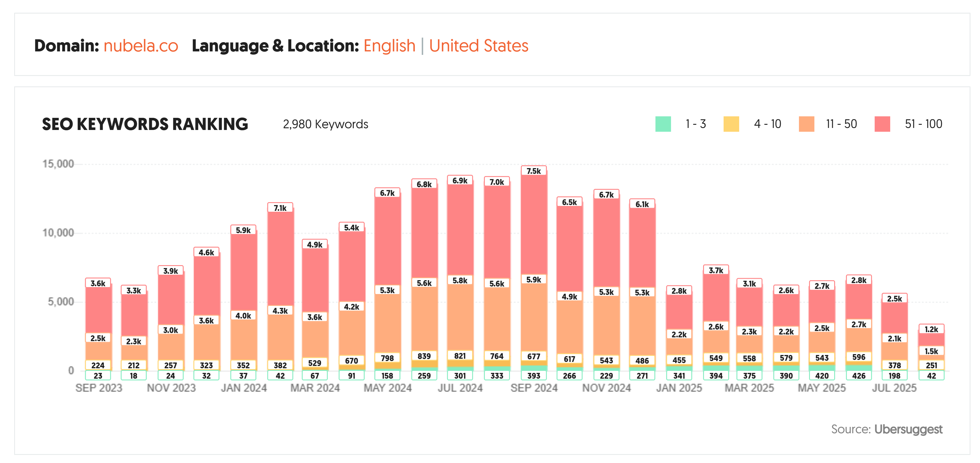Open the Ubersuggest source link
Viewport: 980px width, 463px height.
(908, 429)
